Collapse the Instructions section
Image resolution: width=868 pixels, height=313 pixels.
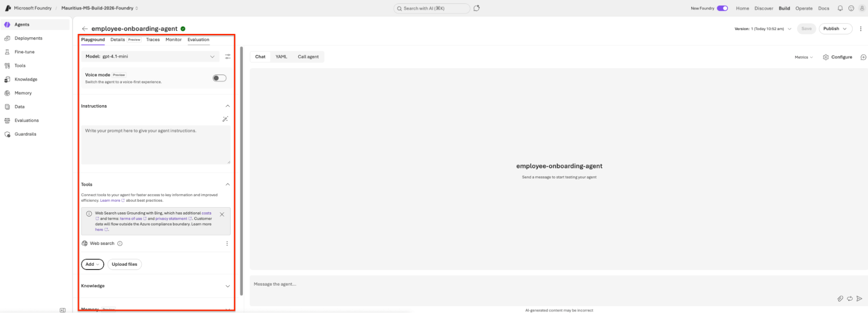[228, 106]
